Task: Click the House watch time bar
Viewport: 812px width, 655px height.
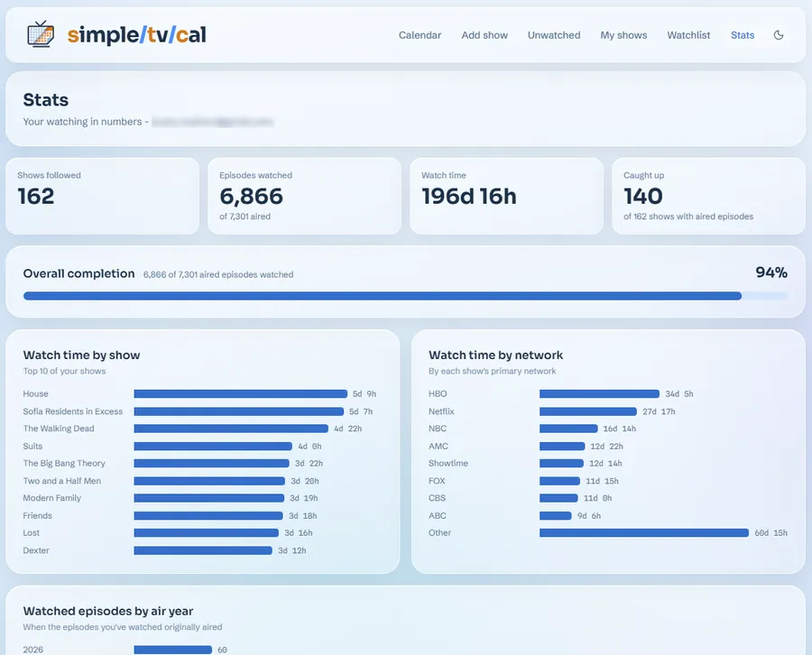Action: click(x=240, y=394)
